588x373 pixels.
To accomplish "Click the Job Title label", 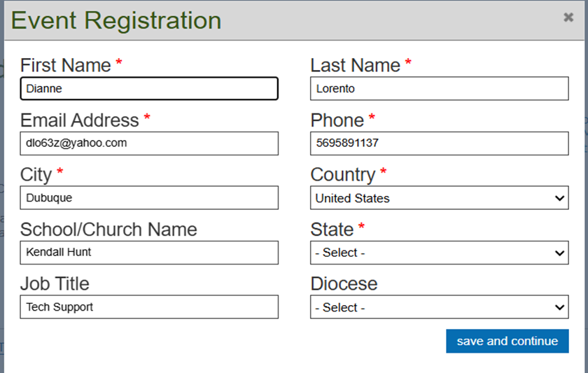I will 55,283.
